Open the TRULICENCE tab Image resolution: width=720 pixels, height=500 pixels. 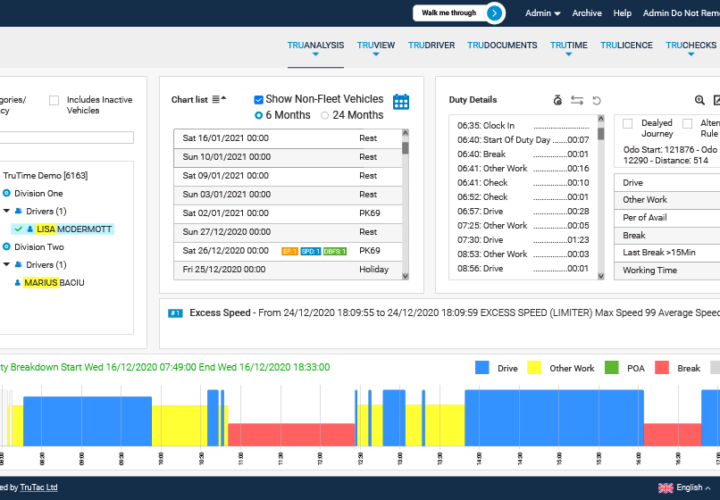coord(626,45)
